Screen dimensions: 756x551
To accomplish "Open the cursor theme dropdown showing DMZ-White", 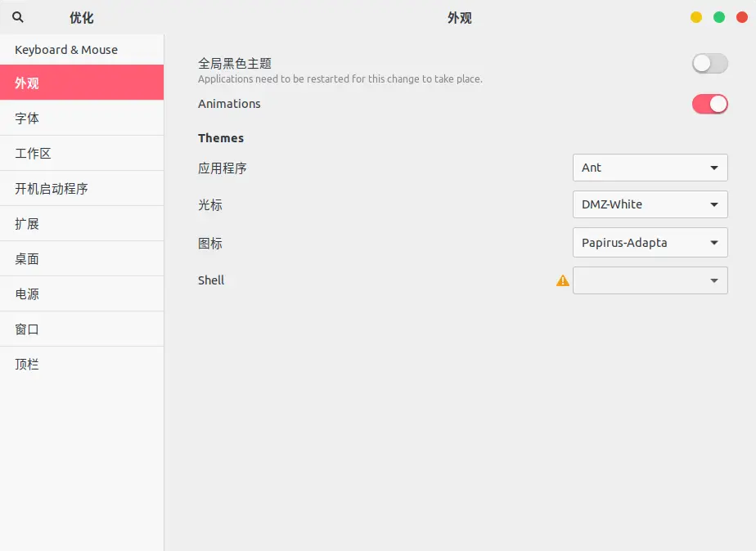I will click(650, 204).
